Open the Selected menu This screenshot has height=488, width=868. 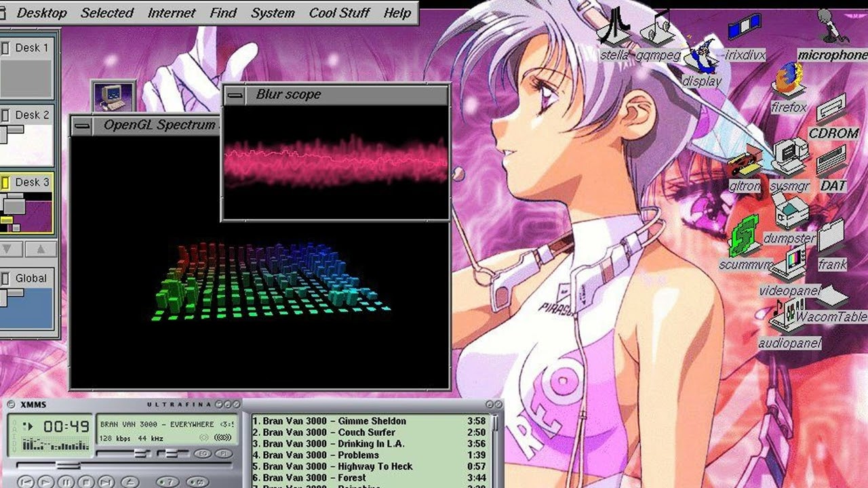point(107,13)
